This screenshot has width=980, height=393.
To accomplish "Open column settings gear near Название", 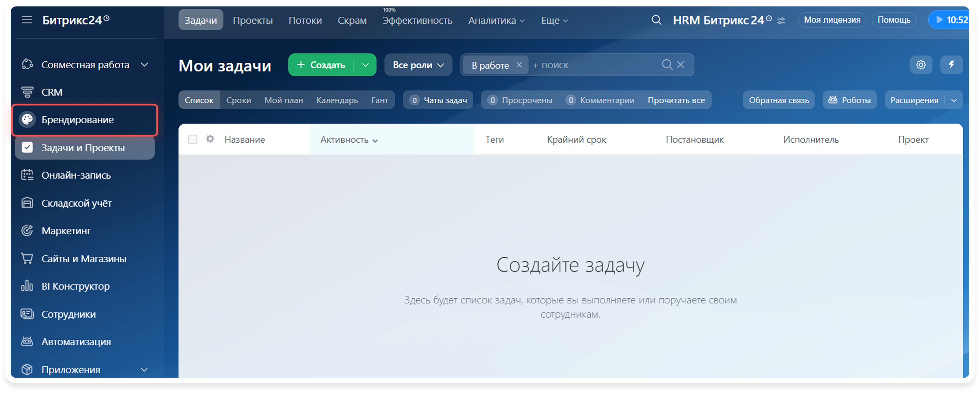I will tap(210, 139).
